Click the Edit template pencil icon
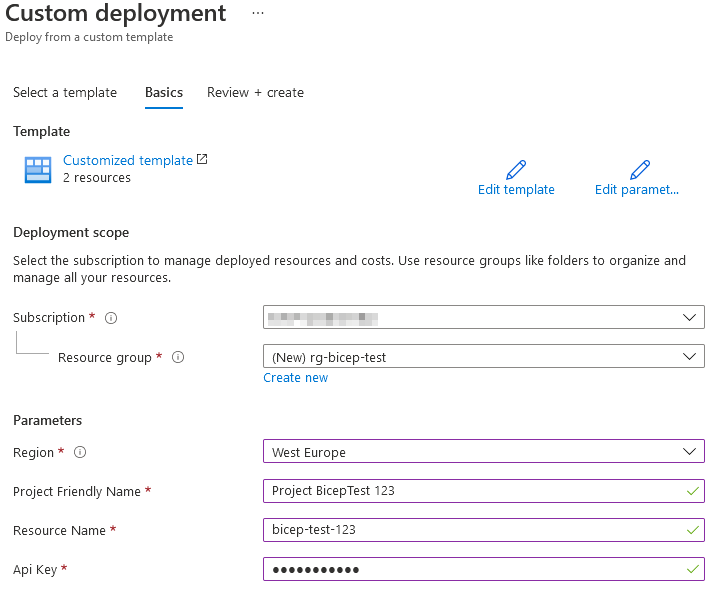Image resolution: width=716 pixels, height=591 pixels. click(x=516, y=169)
